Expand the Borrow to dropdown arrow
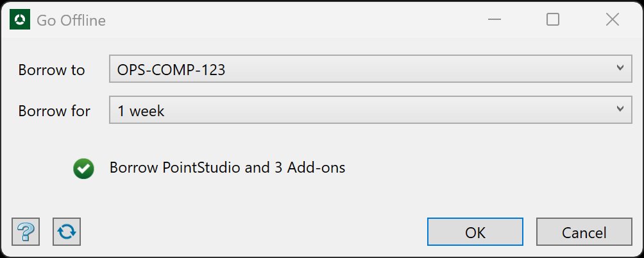This screenshot has height=258, width=644. click(x=620, y=68)
